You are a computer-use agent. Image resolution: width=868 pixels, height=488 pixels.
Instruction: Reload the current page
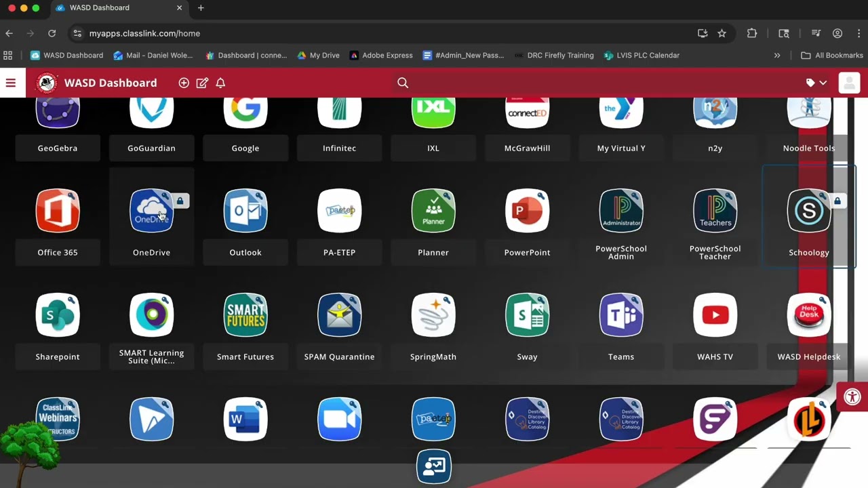(52, 33)
